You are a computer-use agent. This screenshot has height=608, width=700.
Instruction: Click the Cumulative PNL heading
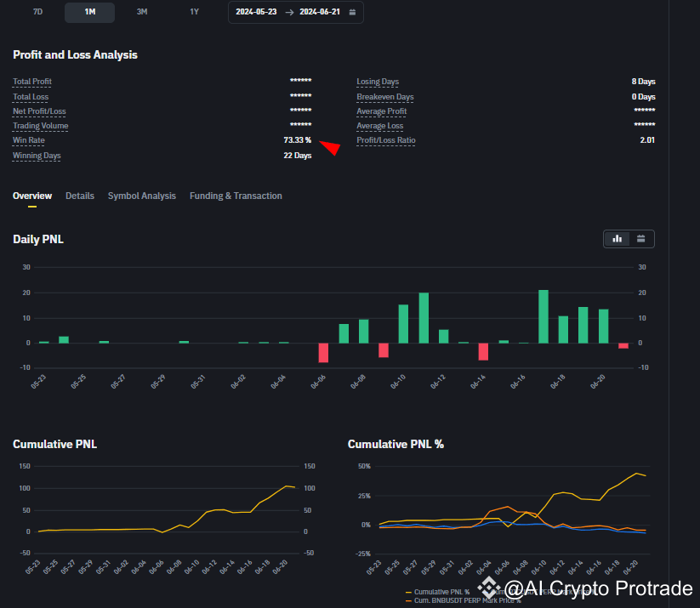click(55, 444)
